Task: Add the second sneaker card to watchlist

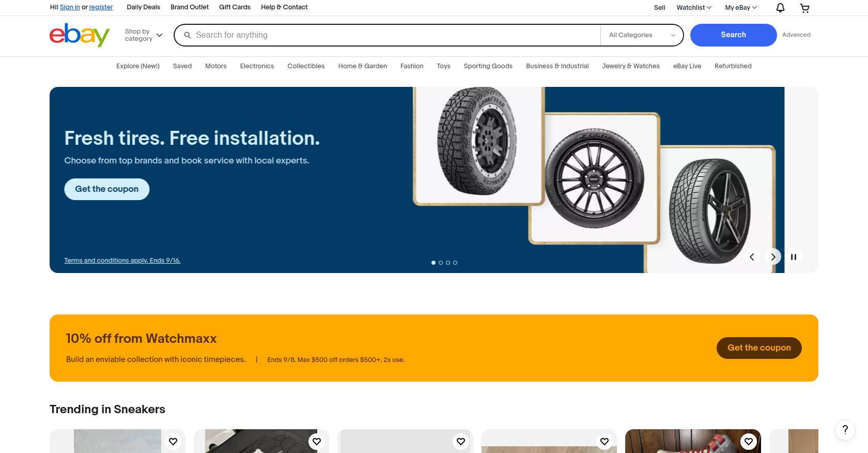Action: click(x=317, y=441)
